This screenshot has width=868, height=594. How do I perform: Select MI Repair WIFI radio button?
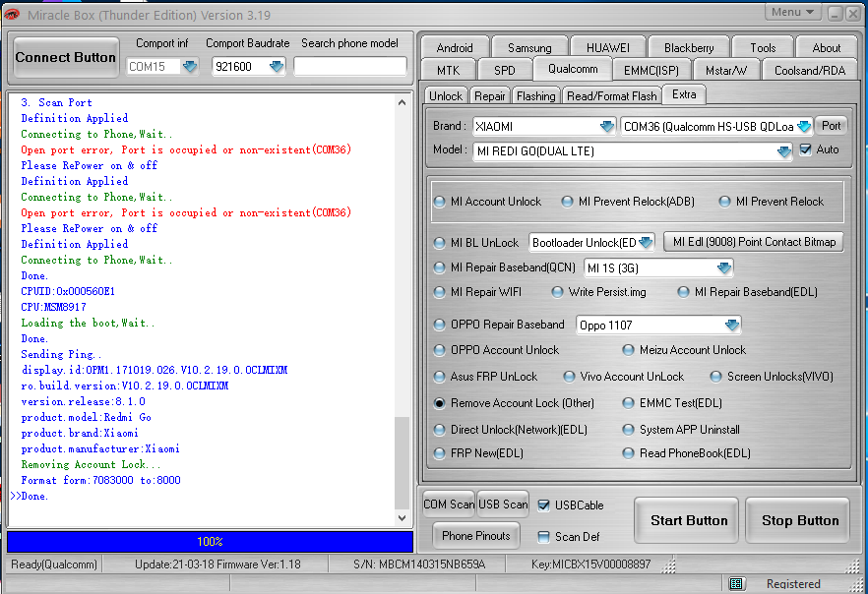440,292
